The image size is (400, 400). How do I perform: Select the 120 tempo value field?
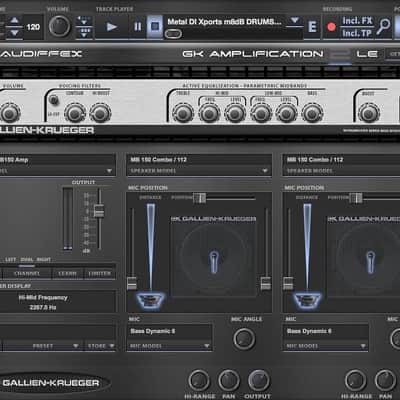tap(33, 27)
